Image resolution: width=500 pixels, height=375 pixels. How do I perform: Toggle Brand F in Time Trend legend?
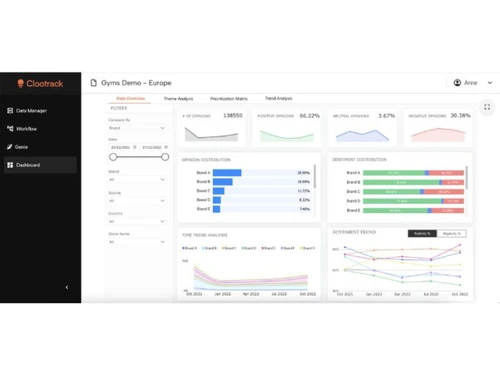(288, 248)
